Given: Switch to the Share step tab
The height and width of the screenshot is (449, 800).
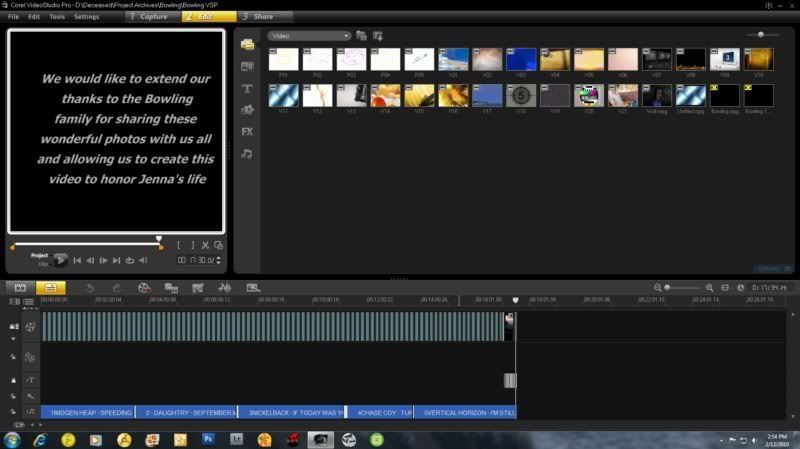Looking at the screenshot, I should click(260, 17).
